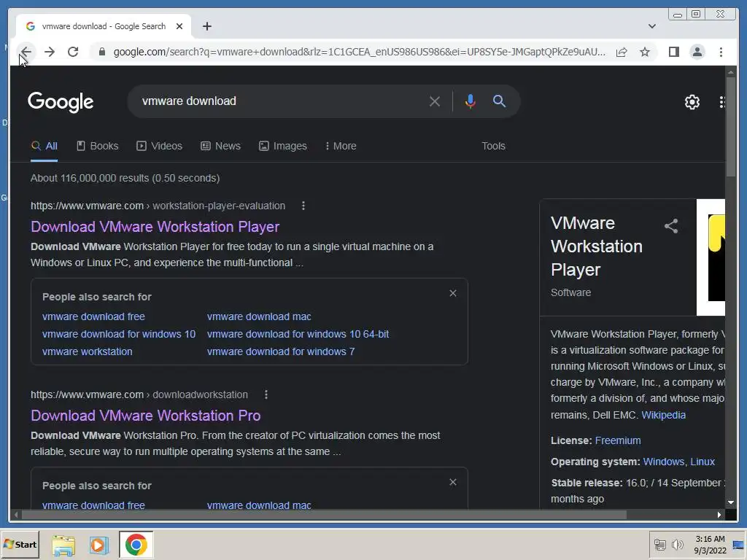The height and width of the screenshot is (560, 747).
Task: Click the taskbar clock showing 3:16 AM
Action: click(x=710, y=545)
